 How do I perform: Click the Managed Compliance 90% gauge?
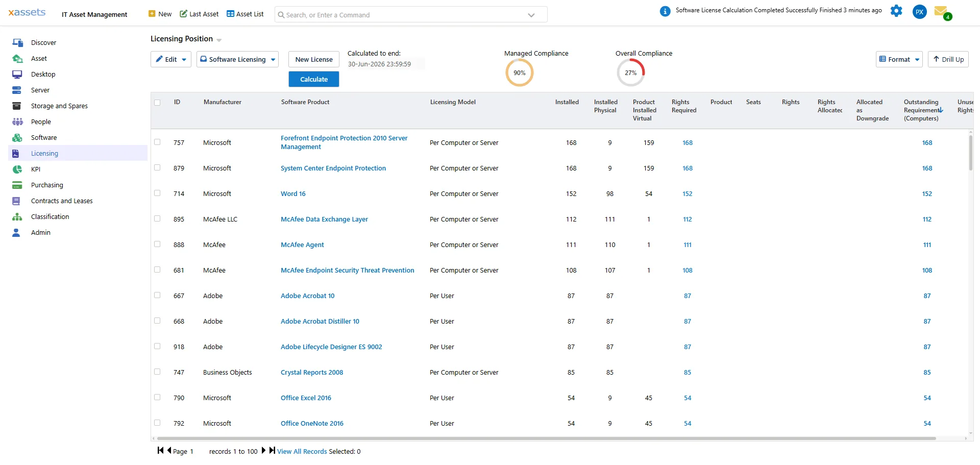pyautogui.click(x=520, y=73)
